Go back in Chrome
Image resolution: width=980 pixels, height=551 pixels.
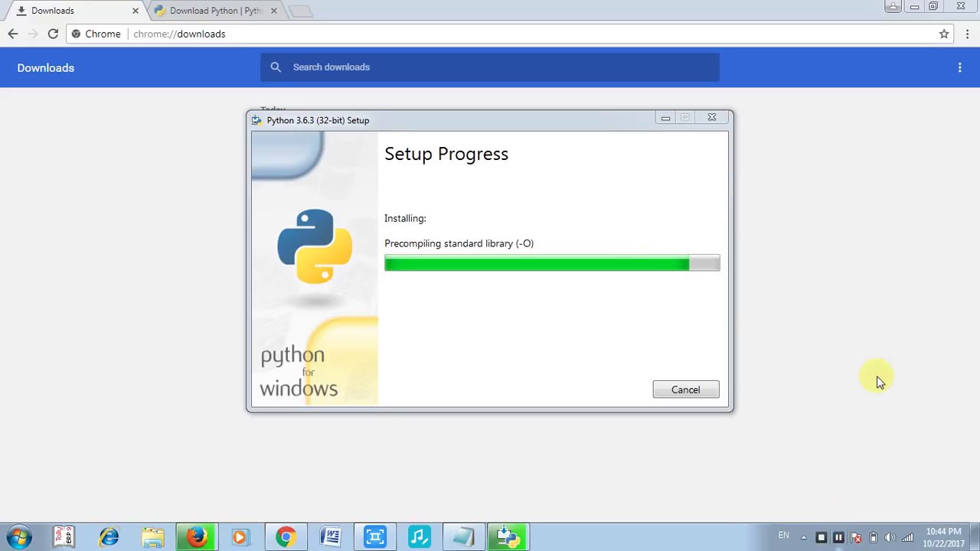pos(13,34)
